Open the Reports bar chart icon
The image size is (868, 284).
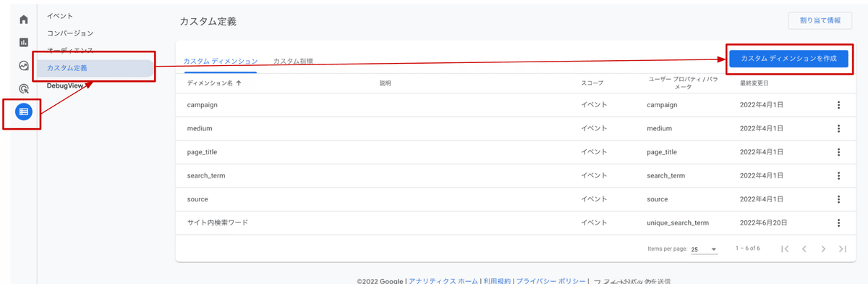click(x=24, y=42)
